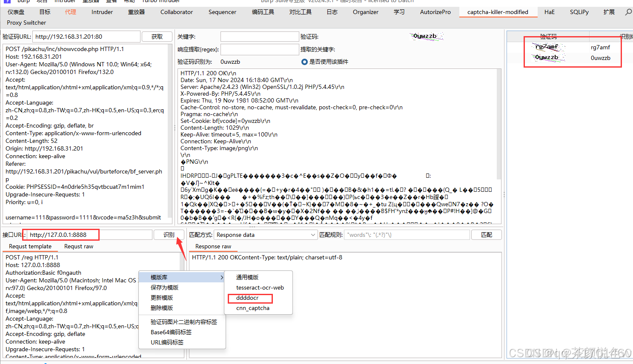Select the 0uwzzb recognition result cell
The image size is (633, 364).
600,58
